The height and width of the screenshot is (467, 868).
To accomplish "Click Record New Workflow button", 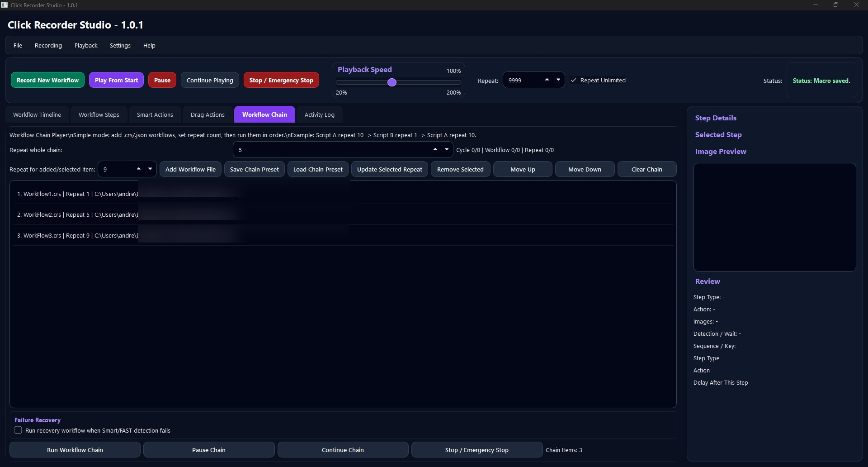I will [x=47, y=80].
